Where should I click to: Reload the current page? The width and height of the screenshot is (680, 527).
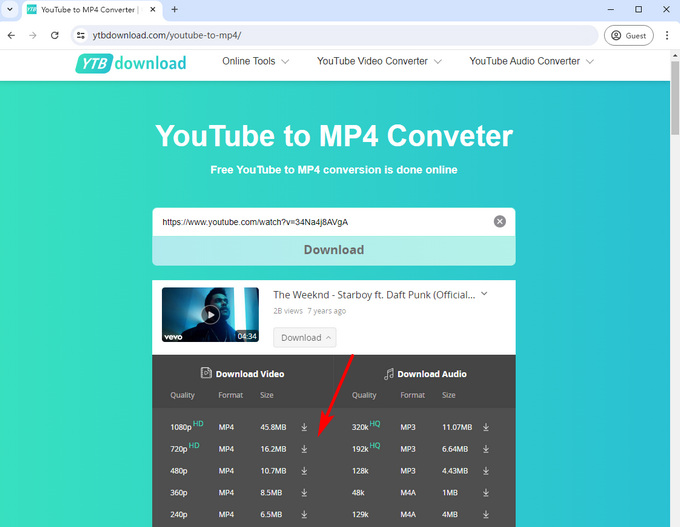(55, 35)
